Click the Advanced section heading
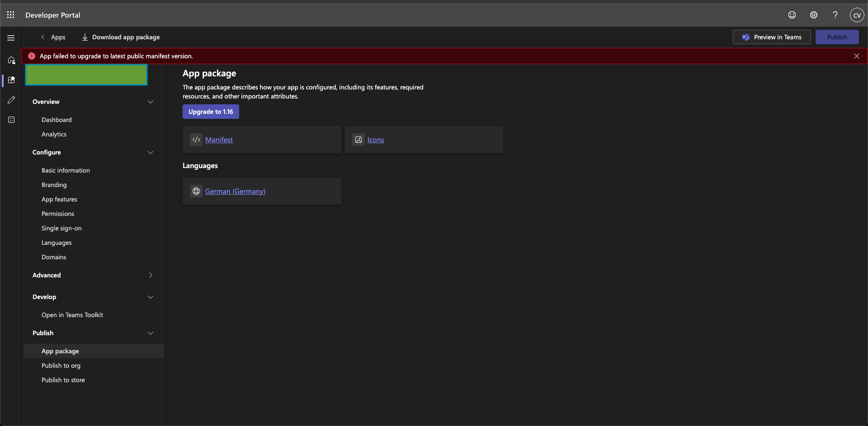The image size is (868, 426). coord(47,275)
